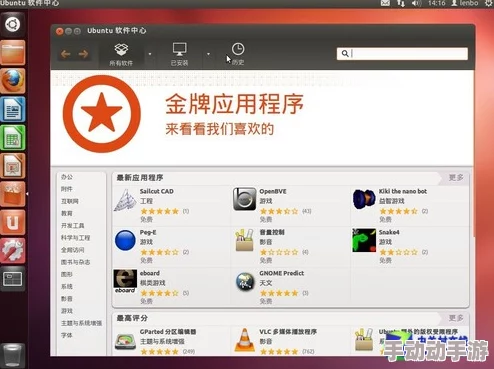Expand the Installed dropdown arrow
The image size is (494, 369).
208,54
